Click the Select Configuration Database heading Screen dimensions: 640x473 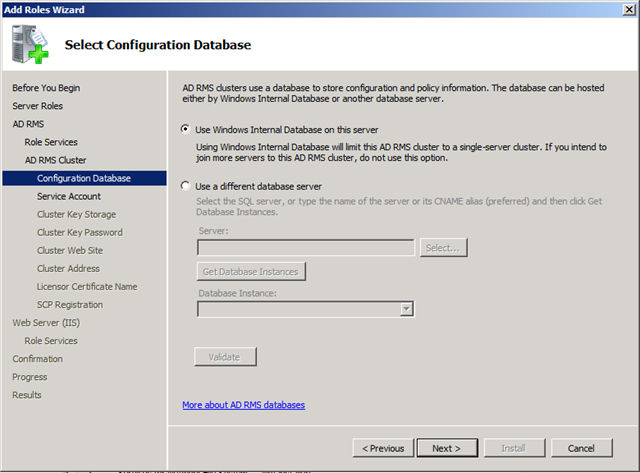158,44
